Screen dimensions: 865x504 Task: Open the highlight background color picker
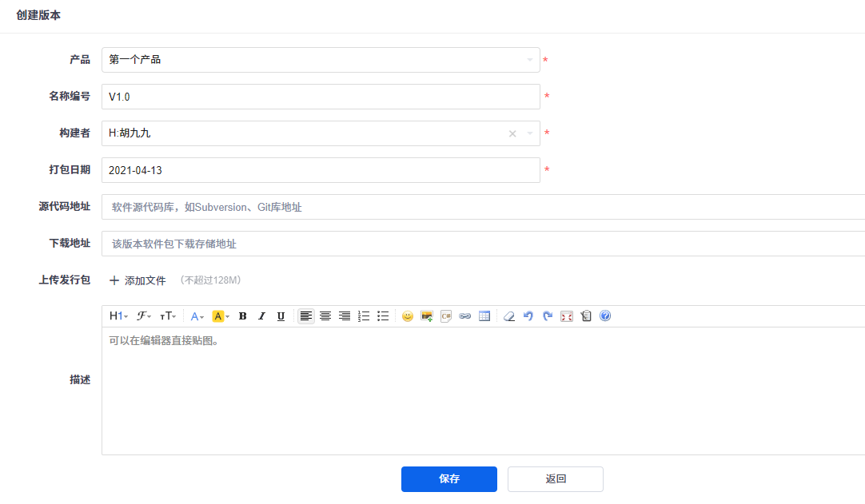[x=220, y=316]
